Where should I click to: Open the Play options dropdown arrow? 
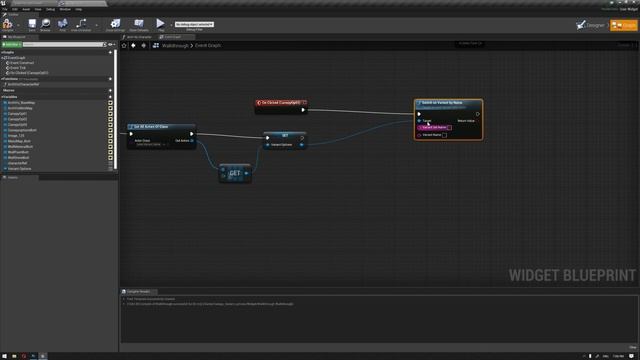(171, 25)
